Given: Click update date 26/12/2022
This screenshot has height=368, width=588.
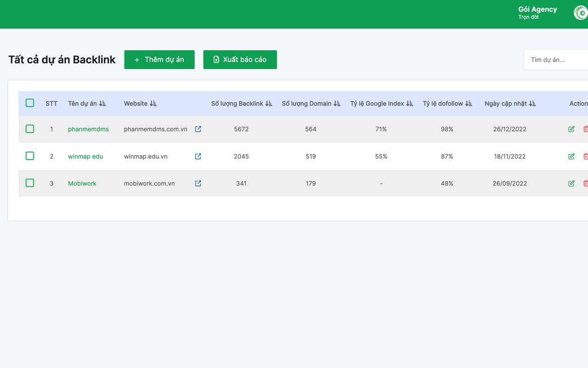Looking at the screenshot, I should pyautogui.click(x=510, y=129).
